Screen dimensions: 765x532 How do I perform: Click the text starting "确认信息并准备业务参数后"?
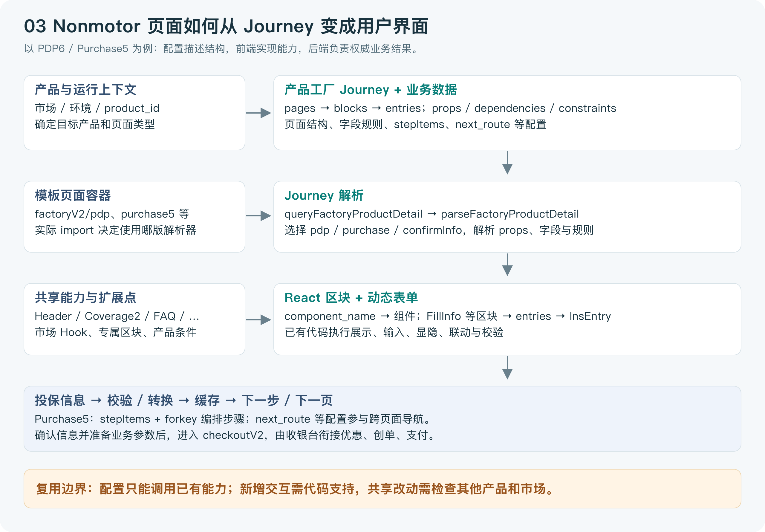coord(235,435)
